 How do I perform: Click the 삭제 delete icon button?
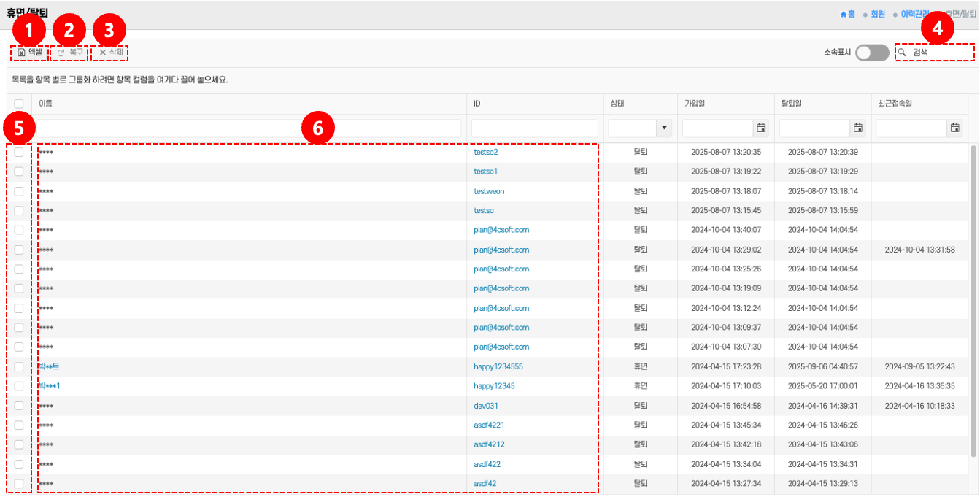[103, 53]
